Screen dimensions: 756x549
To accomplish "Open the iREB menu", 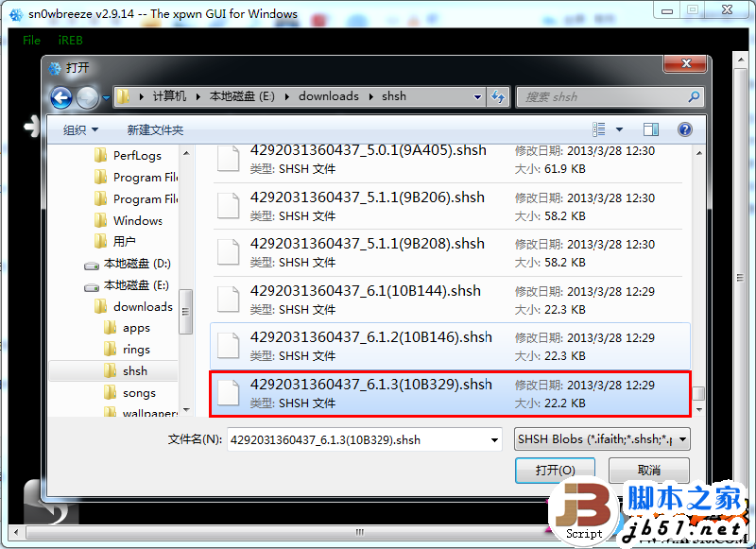I will click(x=70, y=41).
